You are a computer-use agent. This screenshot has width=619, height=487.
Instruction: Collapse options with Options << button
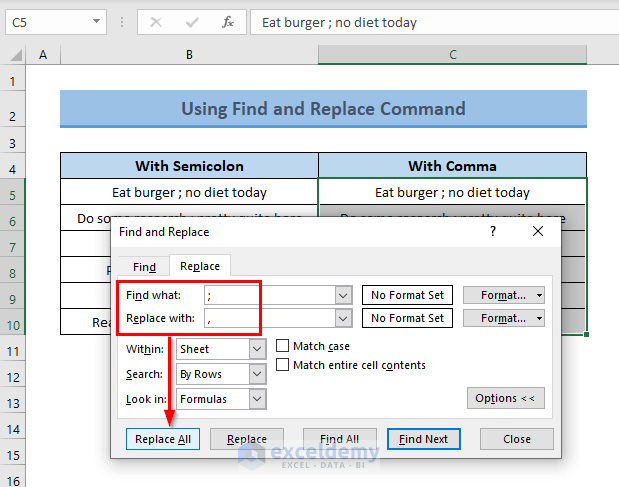pos(505,398)
